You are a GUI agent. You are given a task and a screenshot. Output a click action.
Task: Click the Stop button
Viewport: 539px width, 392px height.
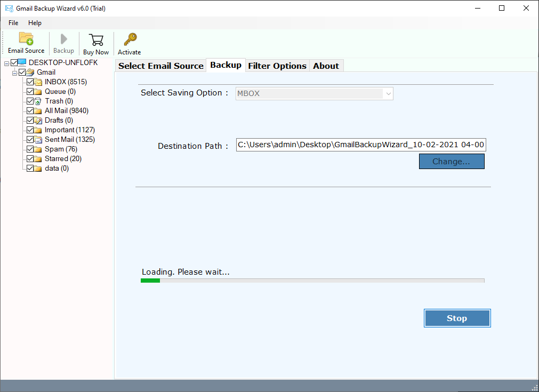pos(457,318)
